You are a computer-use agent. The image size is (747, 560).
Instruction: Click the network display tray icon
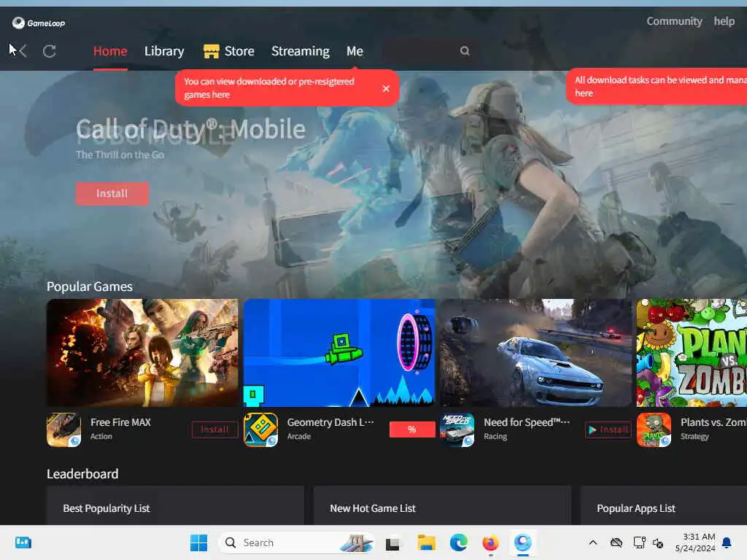(x=639, y=542)
